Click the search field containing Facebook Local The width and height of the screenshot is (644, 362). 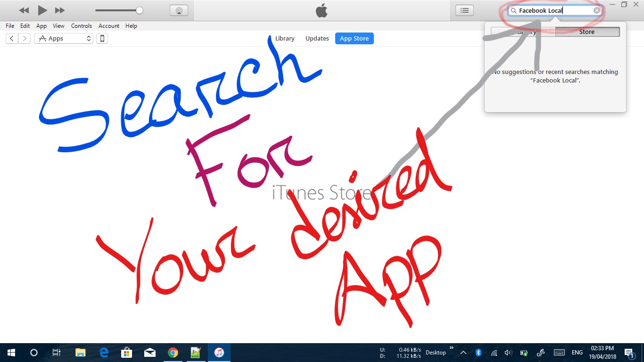[x=555, y=10]
